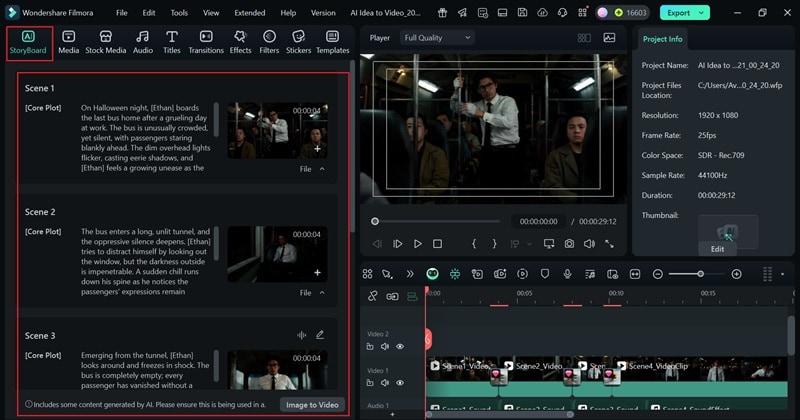The image size is (800, 420).
Task: Click the apps grid icon in title bar
Action: pos(583,13)
